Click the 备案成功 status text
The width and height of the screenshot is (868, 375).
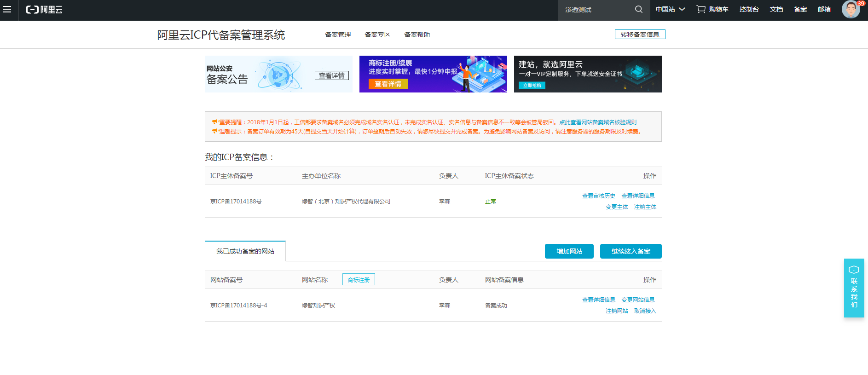(496, 306)
